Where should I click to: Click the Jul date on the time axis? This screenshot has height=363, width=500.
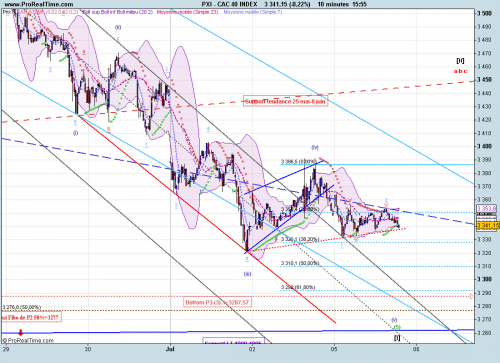pyautogui.click(x=170, y=349)
